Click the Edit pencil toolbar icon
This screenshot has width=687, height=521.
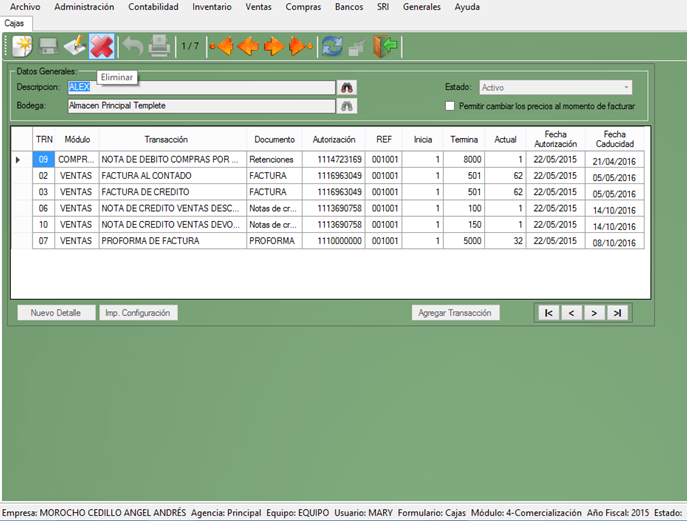(x=74, y=46)
